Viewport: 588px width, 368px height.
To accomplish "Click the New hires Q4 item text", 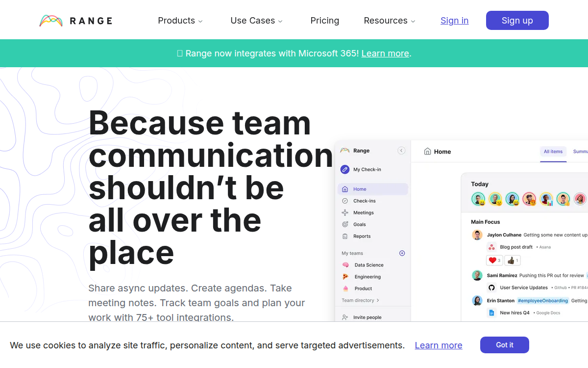I will coord(515,313).
